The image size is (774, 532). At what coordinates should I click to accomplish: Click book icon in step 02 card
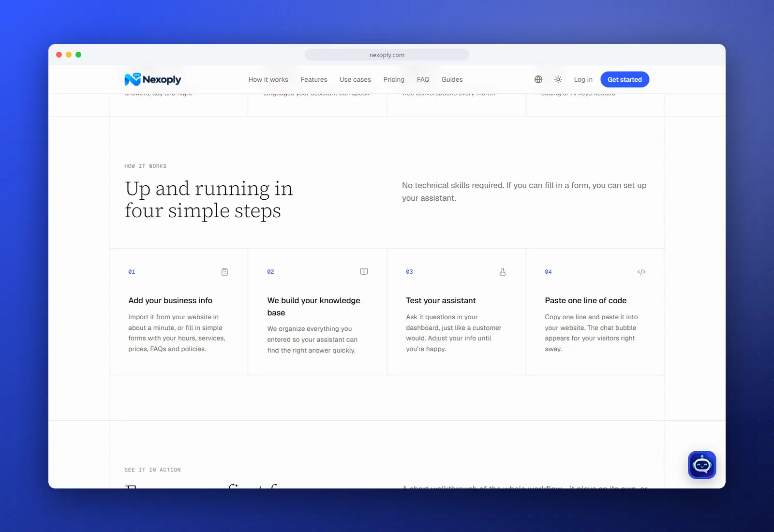(x=364, y=272)
